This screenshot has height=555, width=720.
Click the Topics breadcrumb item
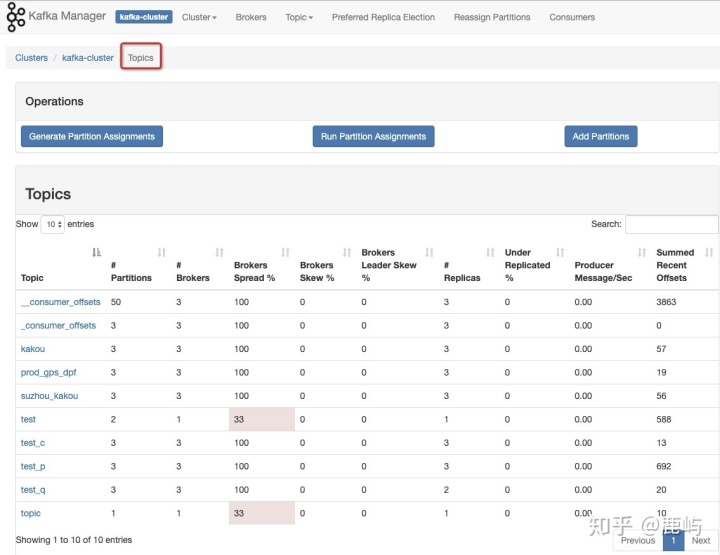click(x=141, y=58)
